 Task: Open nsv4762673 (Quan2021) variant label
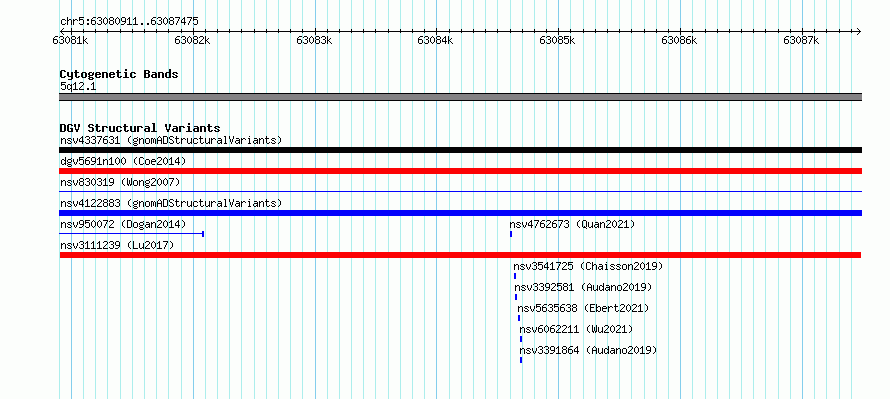[x=572, y=224]
